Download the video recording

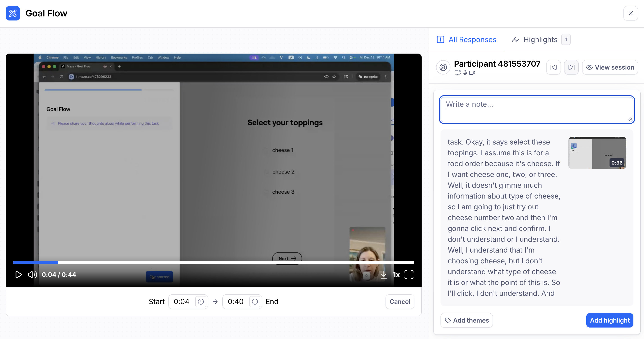click(x=384, y=275)
